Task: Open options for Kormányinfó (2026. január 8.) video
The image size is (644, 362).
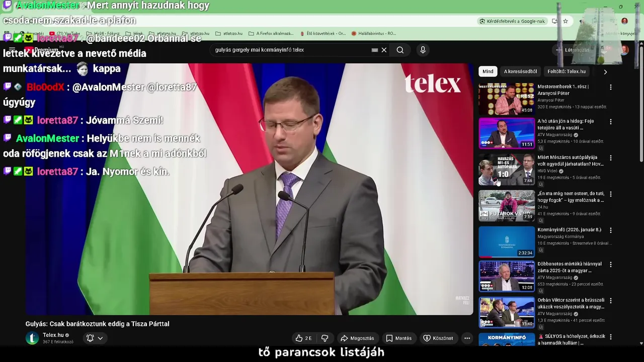Action: (x=611, y=230)
